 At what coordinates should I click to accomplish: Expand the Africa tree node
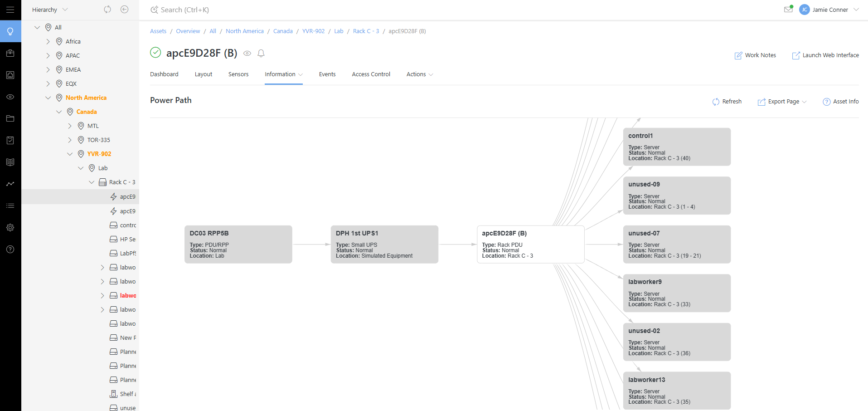(48, 42)
